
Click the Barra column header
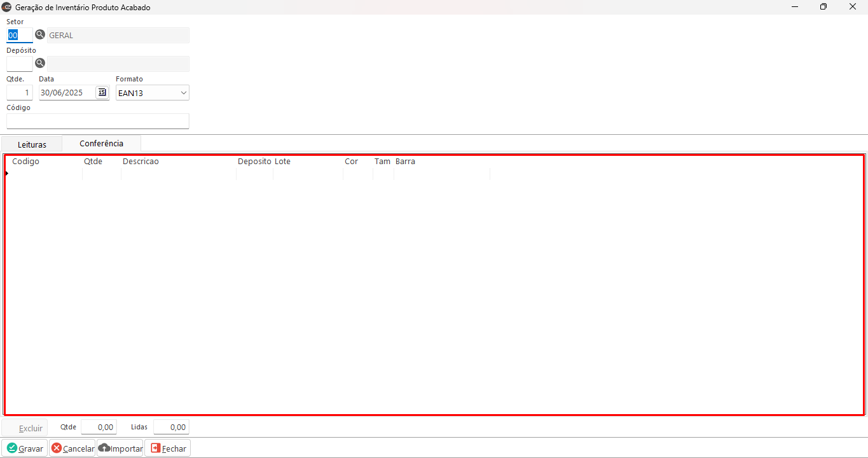[405, 162]
